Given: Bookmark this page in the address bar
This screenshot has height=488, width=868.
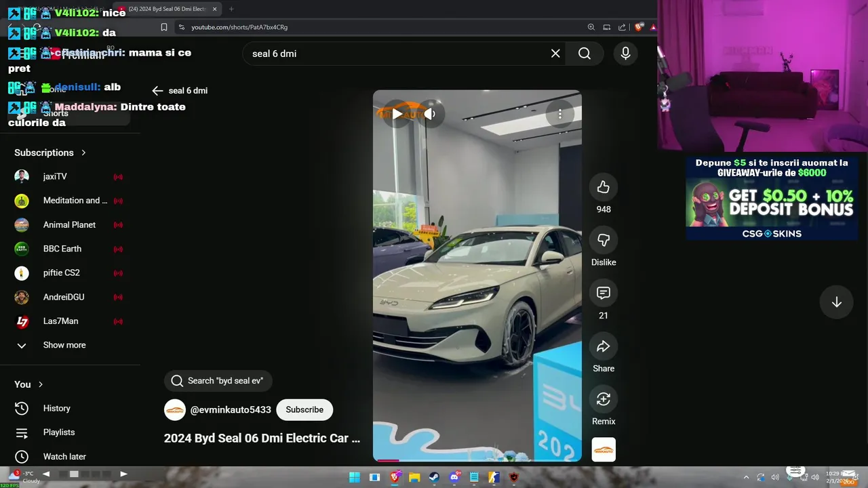Looking at the screenshot, I should click(164, 27).
